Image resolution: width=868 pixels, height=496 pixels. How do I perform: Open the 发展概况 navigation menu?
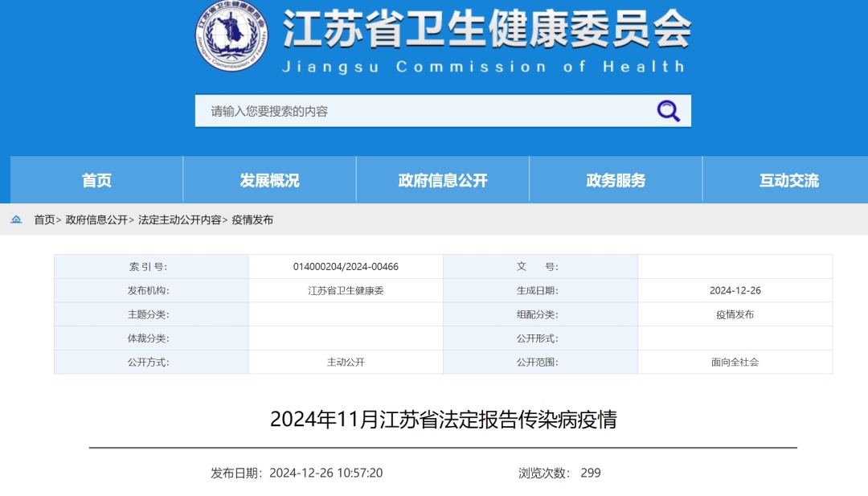269,180
